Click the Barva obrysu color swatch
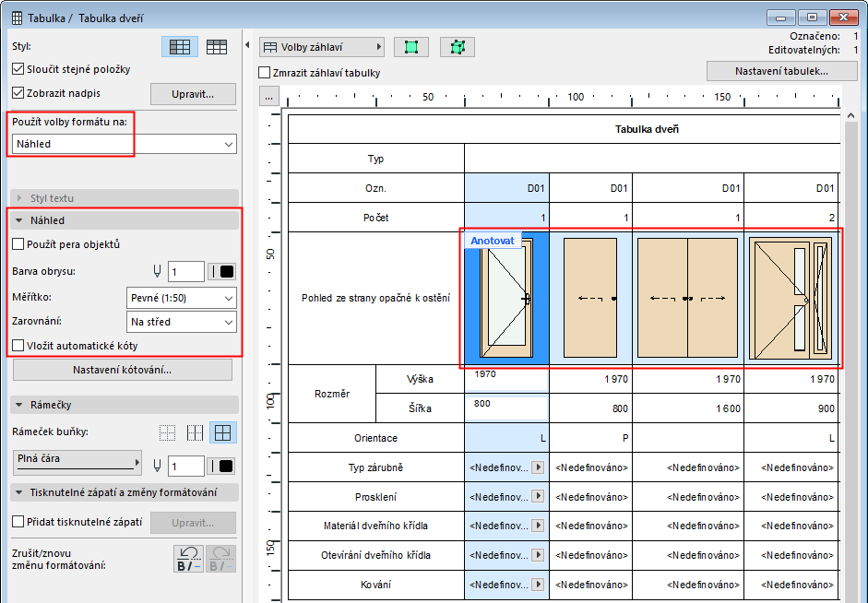 tap(226, 271)
